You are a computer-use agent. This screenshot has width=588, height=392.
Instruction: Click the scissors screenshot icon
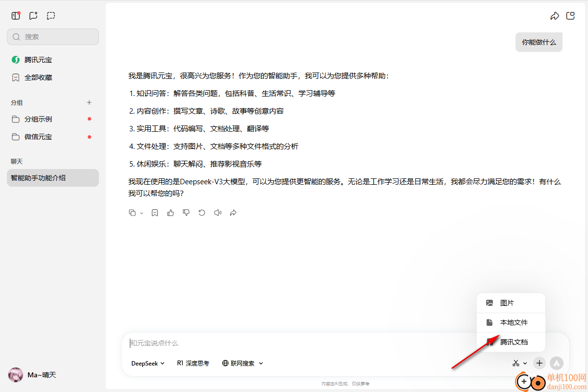coord(516,363)
